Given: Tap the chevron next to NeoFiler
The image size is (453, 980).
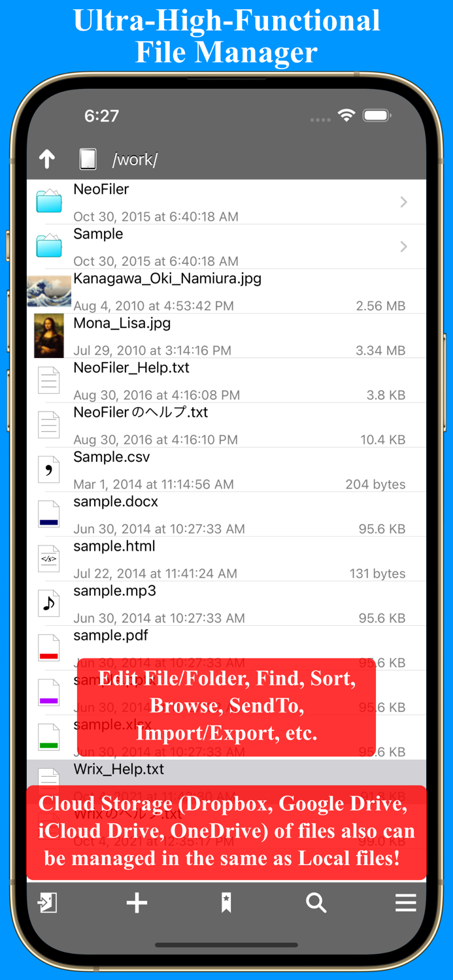Looking at the screenshot, I should [403, 202].
